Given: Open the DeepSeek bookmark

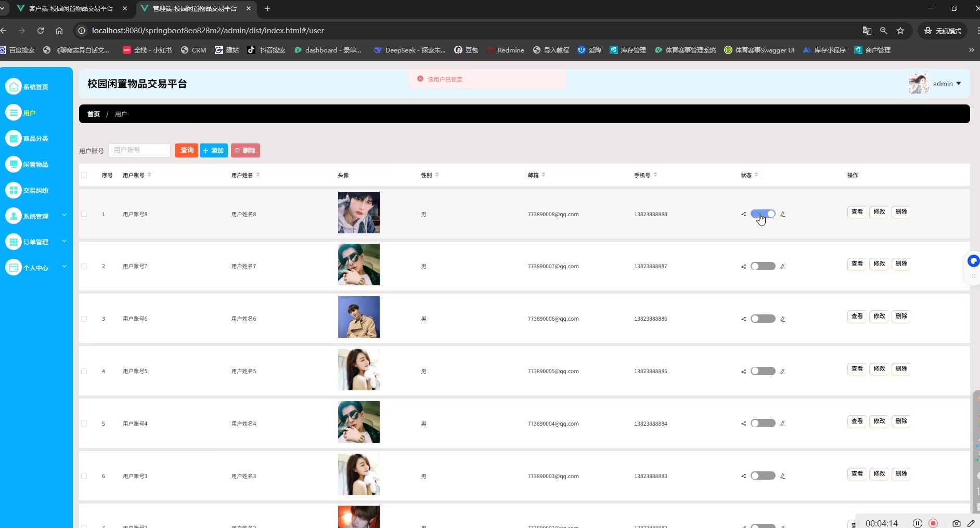Looking at the screenshot, I should [410, 50].
